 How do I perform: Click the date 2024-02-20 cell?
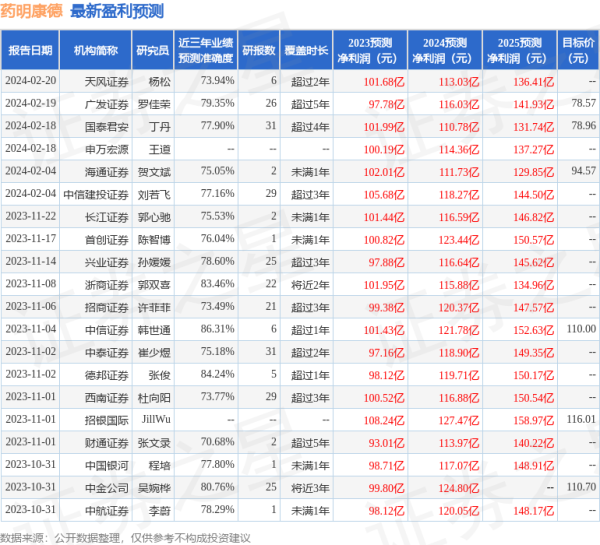(31, 81)
